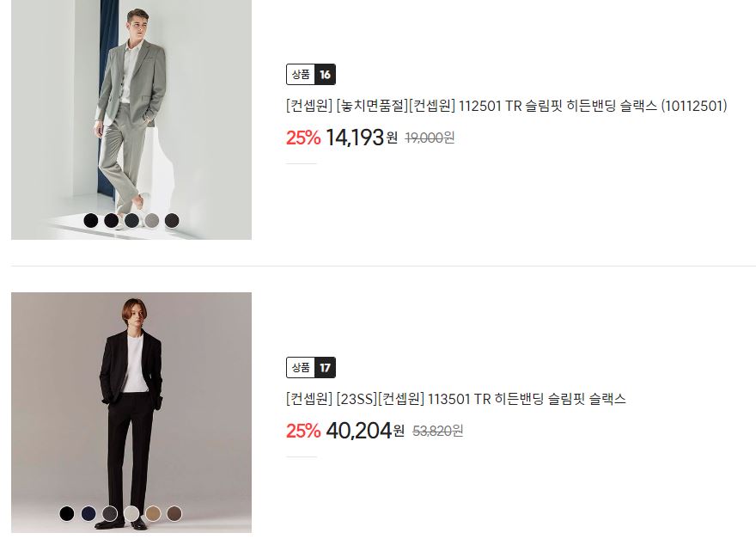The width and height of the screenshot is (756, 539).
Task: Pick the brown swatch on product 17
Action: (174, 513)
